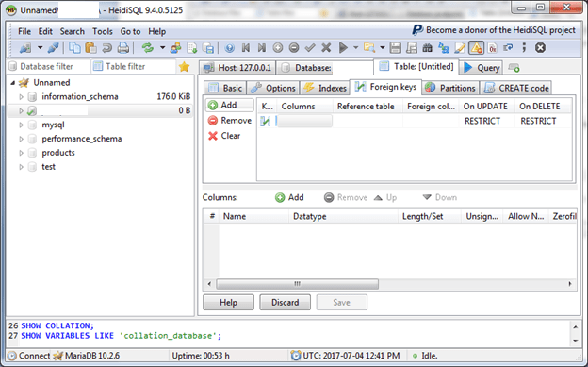
Task: Switch to the Indexes tab
Action: click(x=325, y=88)
